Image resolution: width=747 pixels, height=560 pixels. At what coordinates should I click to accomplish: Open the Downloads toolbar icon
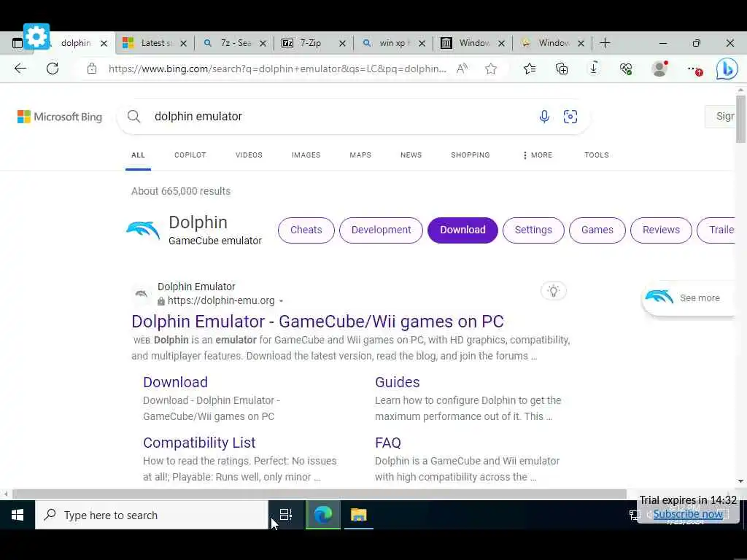594,69
